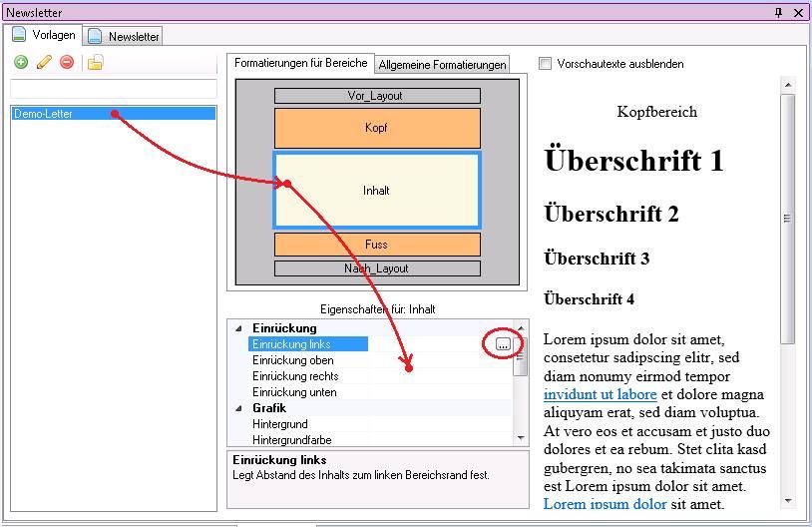
Task: Click the preview pane scroll up arrow
Action: [x=788, y=85]
